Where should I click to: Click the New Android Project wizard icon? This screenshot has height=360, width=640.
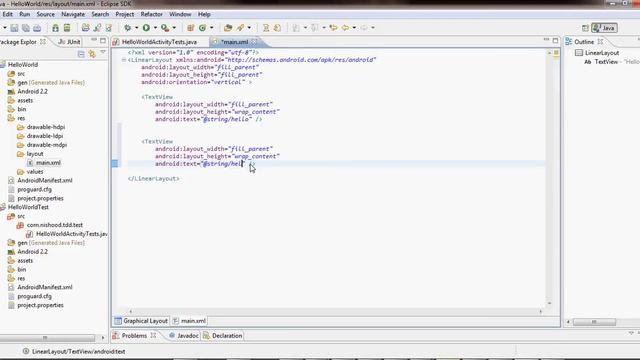click(x=85, y=28)
